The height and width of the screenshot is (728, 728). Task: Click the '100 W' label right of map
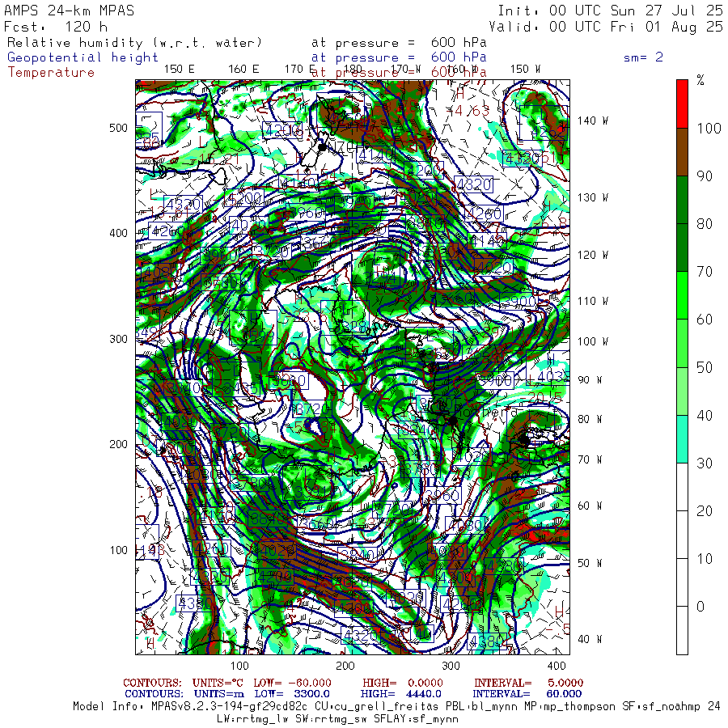[x=592, y=341]
